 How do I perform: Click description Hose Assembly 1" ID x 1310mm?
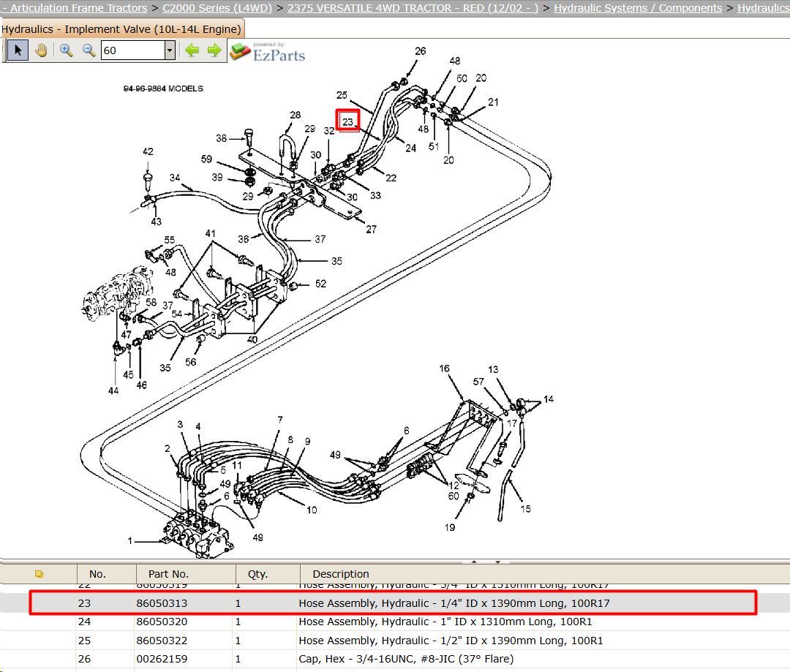pos(445,622)
